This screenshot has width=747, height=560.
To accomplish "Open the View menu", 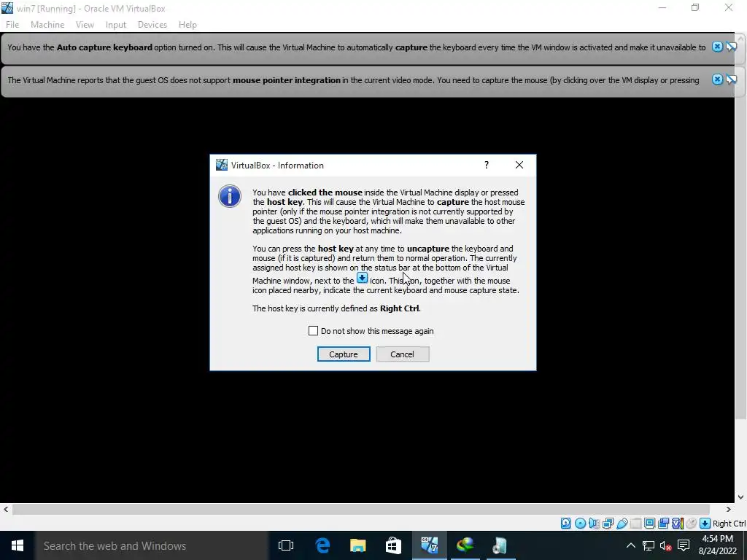I will coord(85,25).
